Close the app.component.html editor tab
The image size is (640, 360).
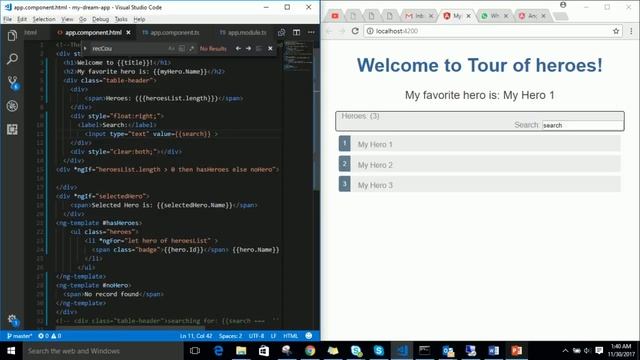tap(129, 32)
